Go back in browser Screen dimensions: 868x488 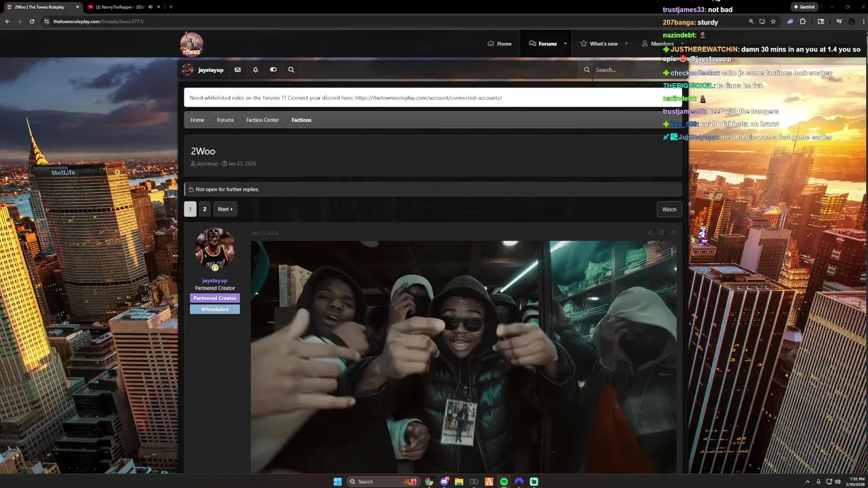click(x=7, y=21)
